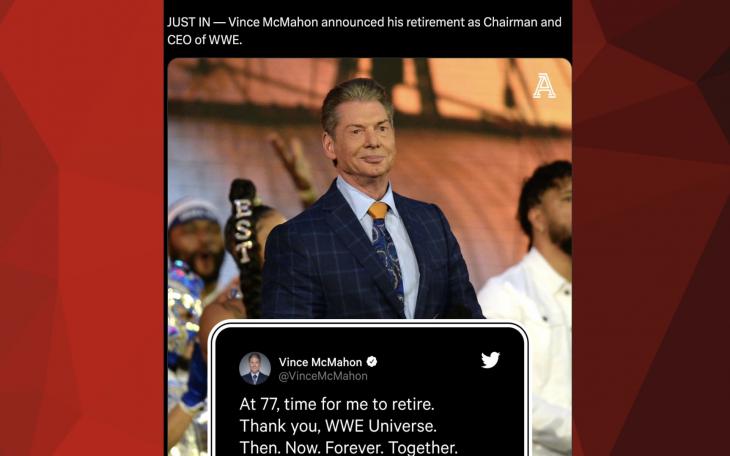Click the 'EST' lettering on the braid

click(x=243, y=230)
